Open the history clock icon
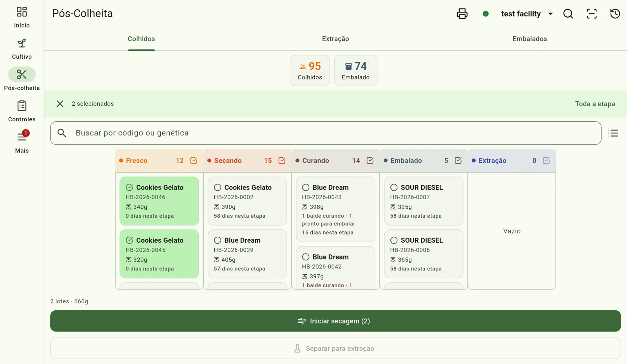This screenshot has height=364, width=627. pyautogui.click(x=615, y=14)
